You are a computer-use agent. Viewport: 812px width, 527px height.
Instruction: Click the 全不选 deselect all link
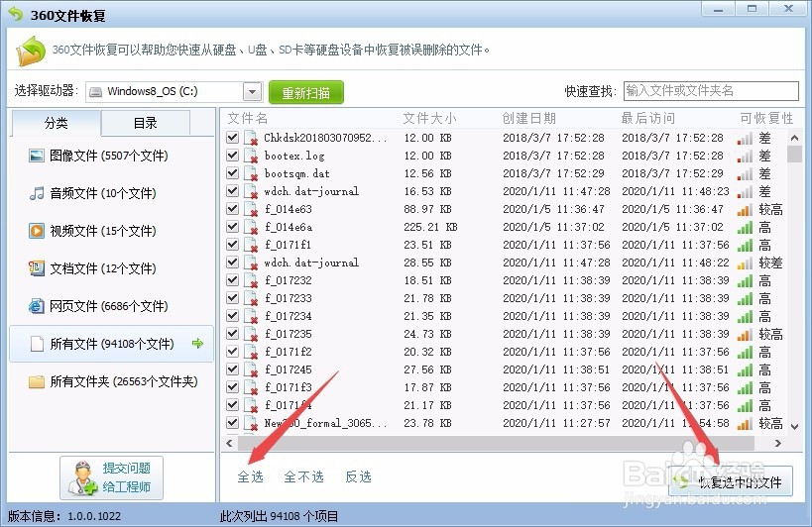tap(304, 476)
